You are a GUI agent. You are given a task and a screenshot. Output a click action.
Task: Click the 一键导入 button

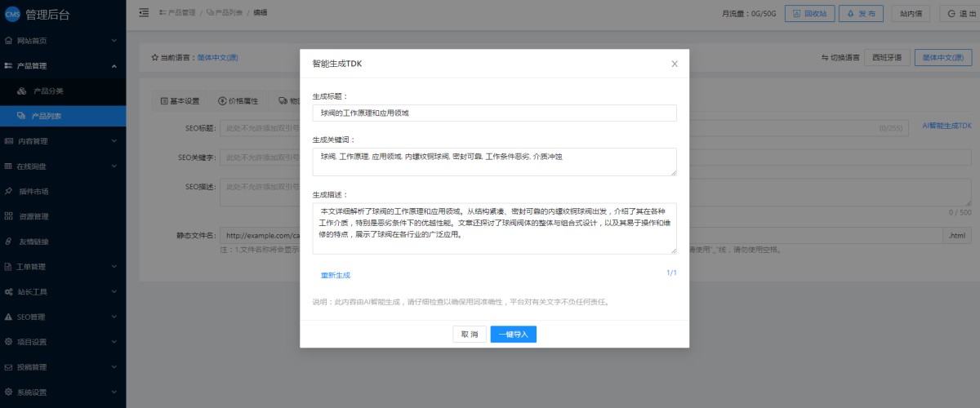(x=513, y=335)
